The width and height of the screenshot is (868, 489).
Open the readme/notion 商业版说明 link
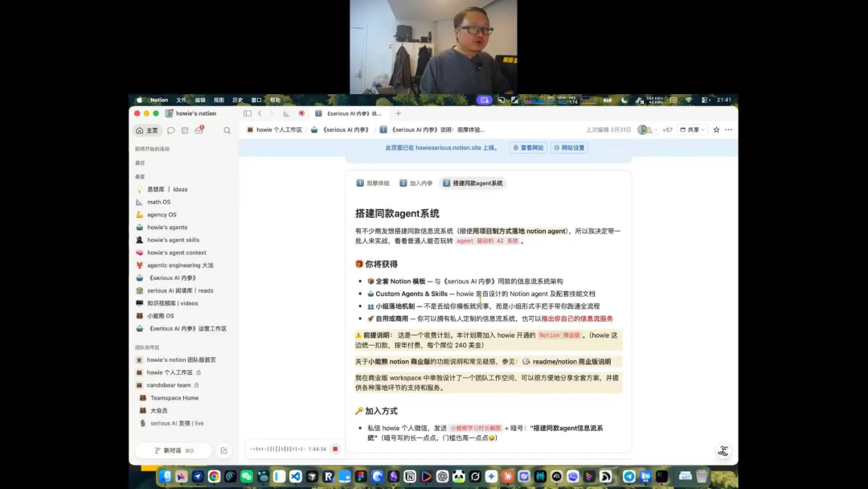pos(567,362)
